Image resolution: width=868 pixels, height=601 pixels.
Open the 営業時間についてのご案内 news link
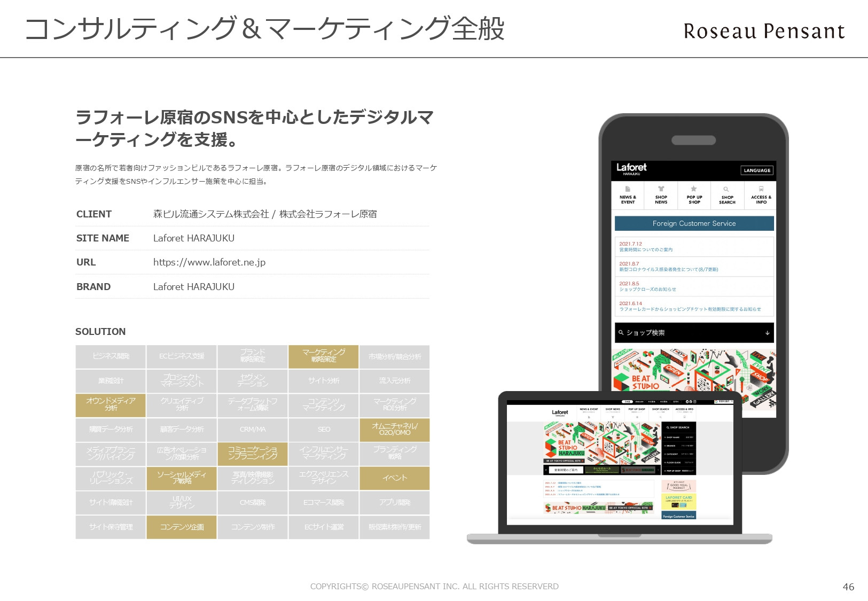647,249
